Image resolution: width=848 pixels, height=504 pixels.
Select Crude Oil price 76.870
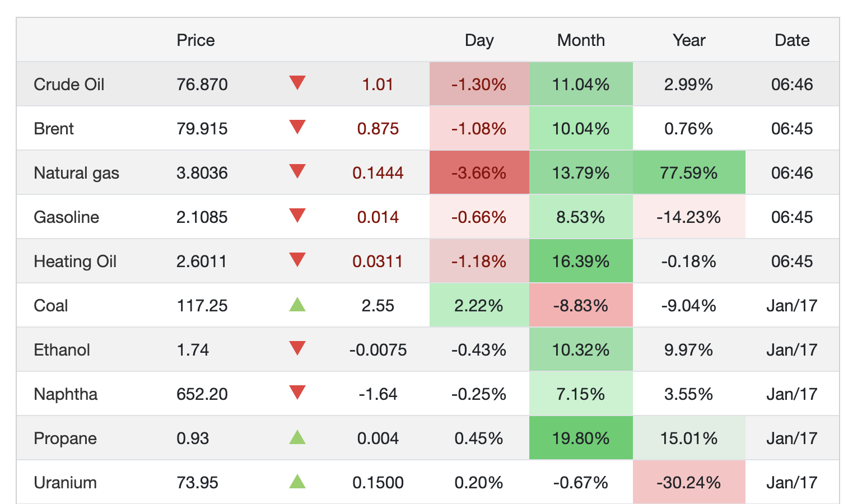tap(202, 85)
